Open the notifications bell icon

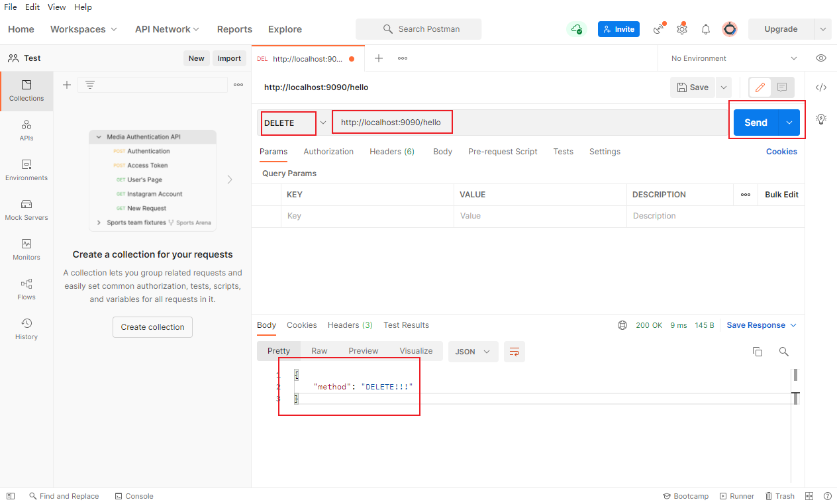coord(706,29)
